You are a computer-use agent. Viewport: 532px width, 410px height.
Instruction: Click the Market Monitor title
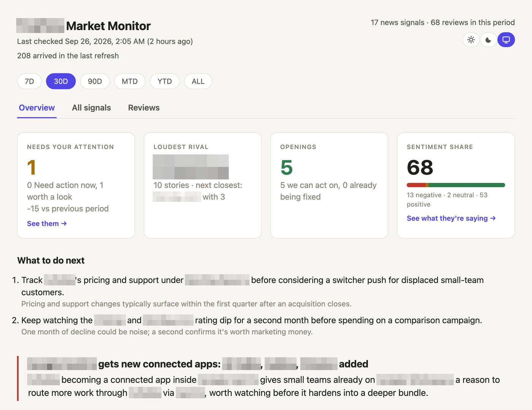[108, 26]
